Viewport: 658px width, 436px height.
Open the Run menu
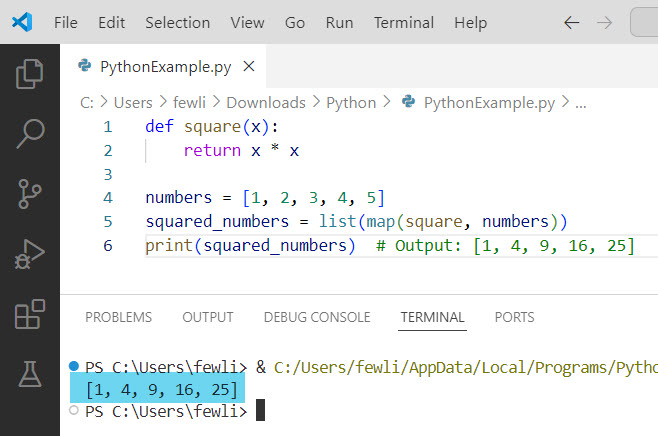[339, 23]
